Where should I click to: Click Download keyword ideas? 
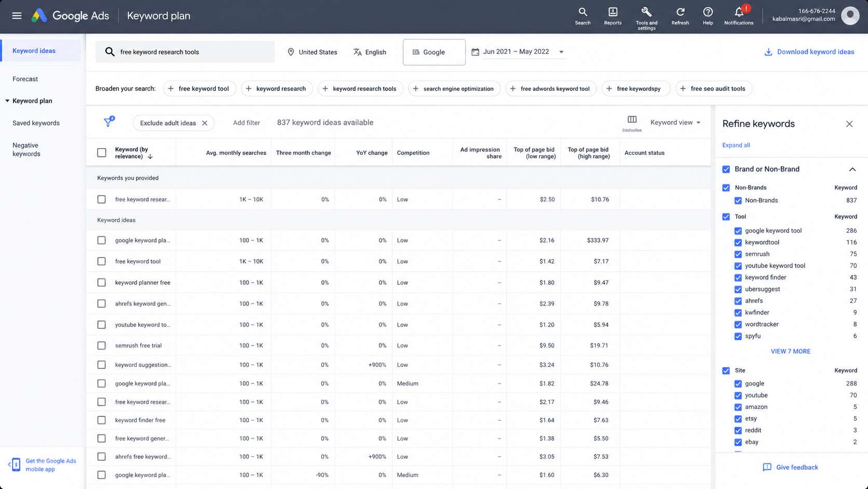click(809, 52)
